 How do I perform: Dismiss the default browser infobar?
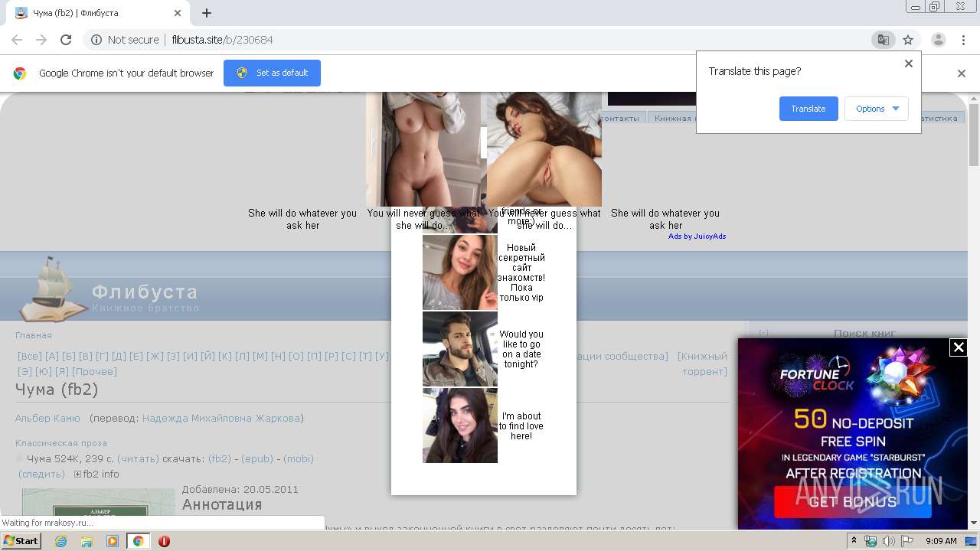pos(962,73)
